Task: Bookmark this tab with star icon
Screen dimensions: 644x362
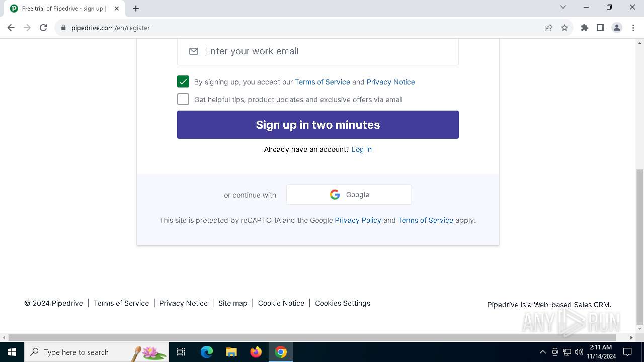Action: click(565, 28)
